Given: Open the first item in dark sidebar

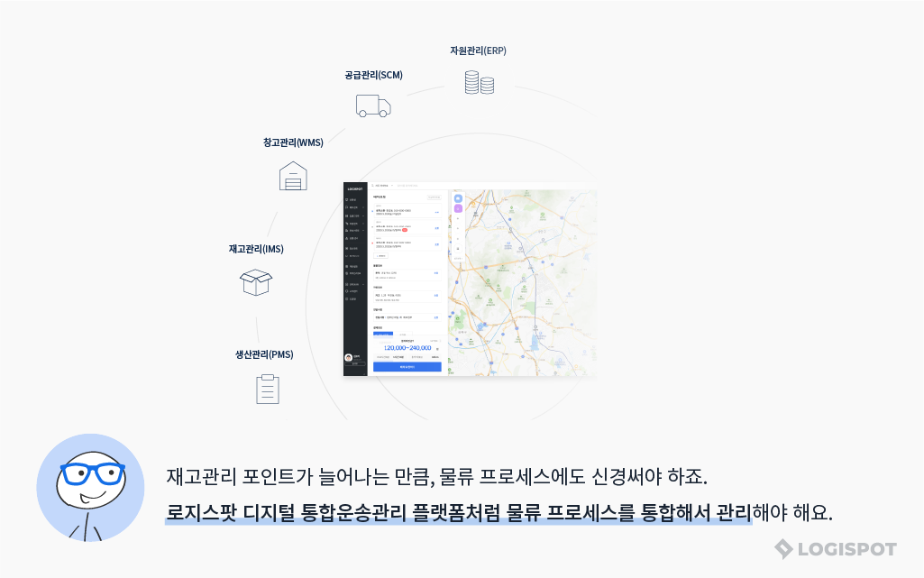Looking at the screenshot, I should (353, 199).
